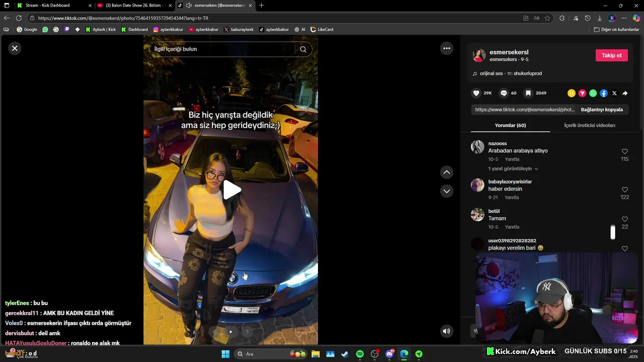644x362 pixels.
Task: Expand '1 yanıt görüntüleyin' replies
Action: 513,169
